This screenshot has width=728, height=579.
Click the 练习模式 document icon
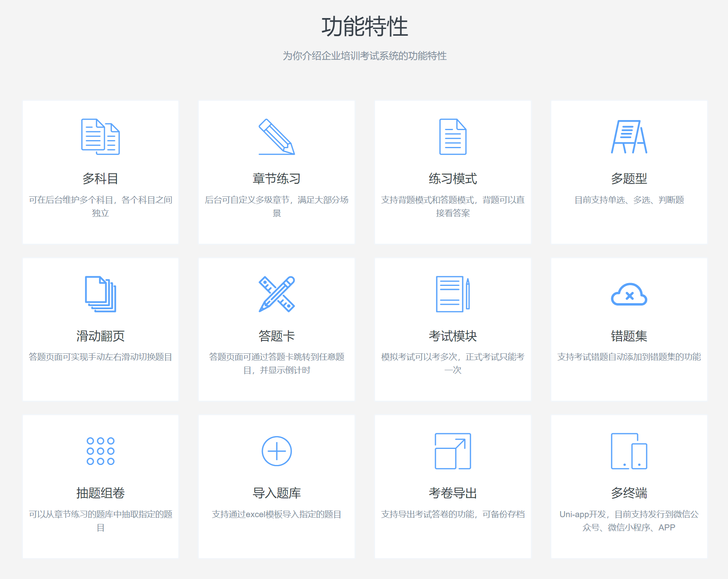453,137
